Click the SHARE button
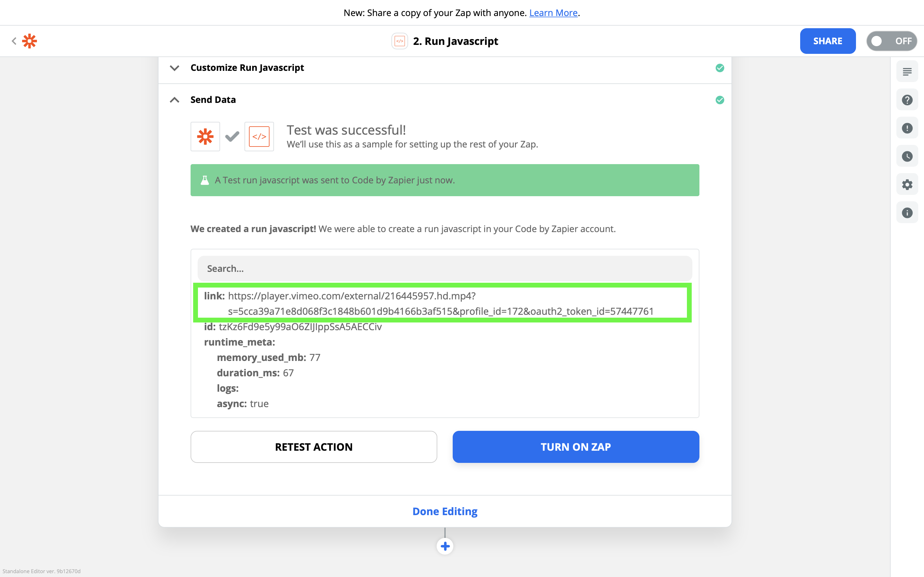The height and width of the screenshot is (577, 924). [828, 41]
